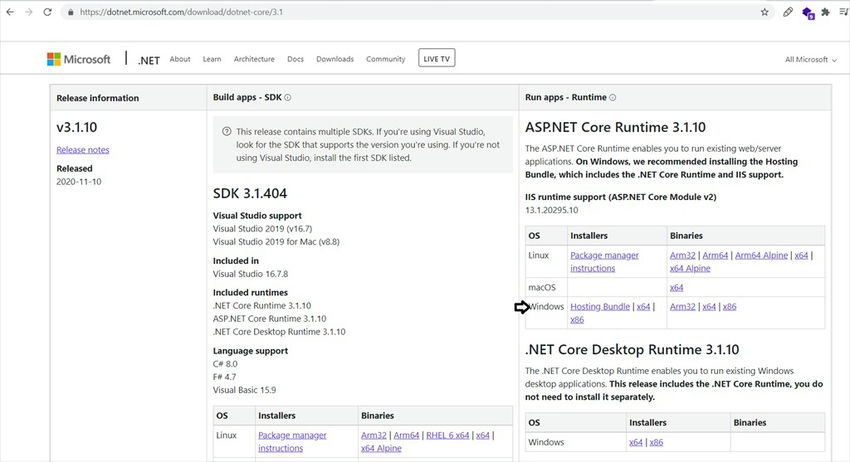Open Linux Arm64 Alpine runtime binaries link

click(x=760, y=255)
